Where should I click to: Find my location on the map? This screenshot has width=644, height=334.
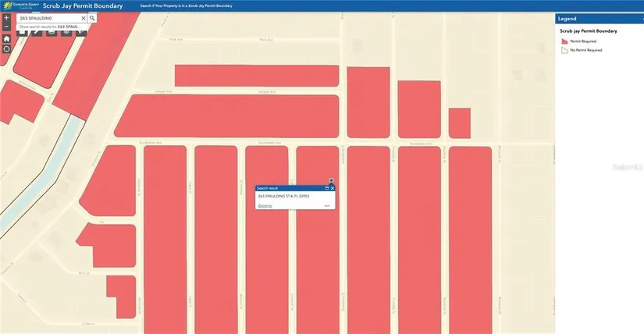tap(6, 49)
